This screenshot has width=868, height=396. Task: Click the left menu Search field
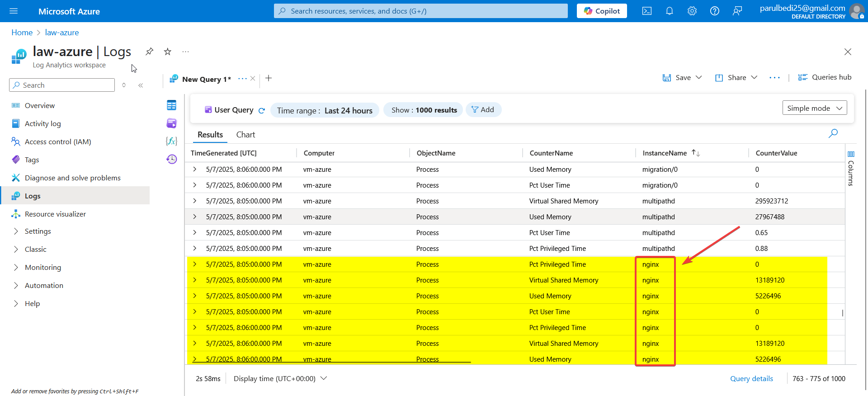(62, 85)
